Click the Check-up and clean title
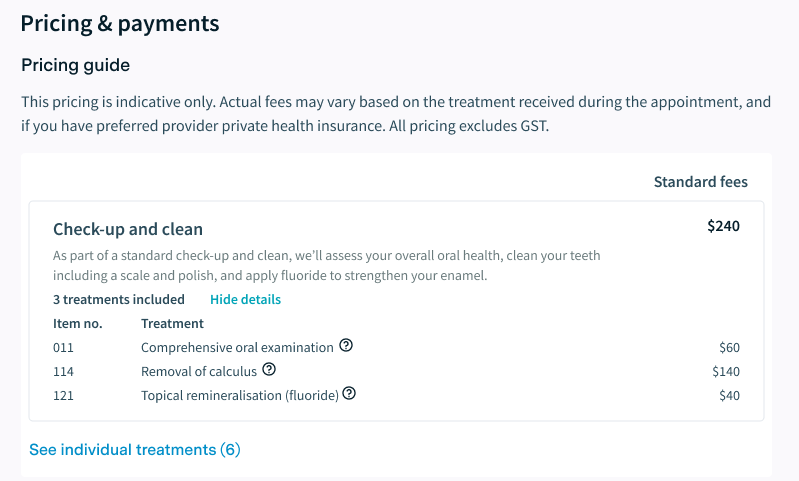This screenshot has width=799, height=481. (127, 230)
